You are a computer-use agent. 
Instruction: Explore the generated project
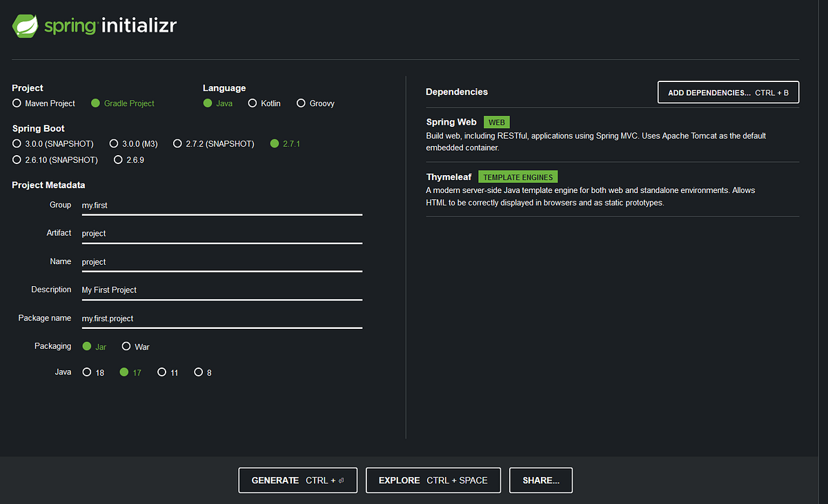point(433,481)
